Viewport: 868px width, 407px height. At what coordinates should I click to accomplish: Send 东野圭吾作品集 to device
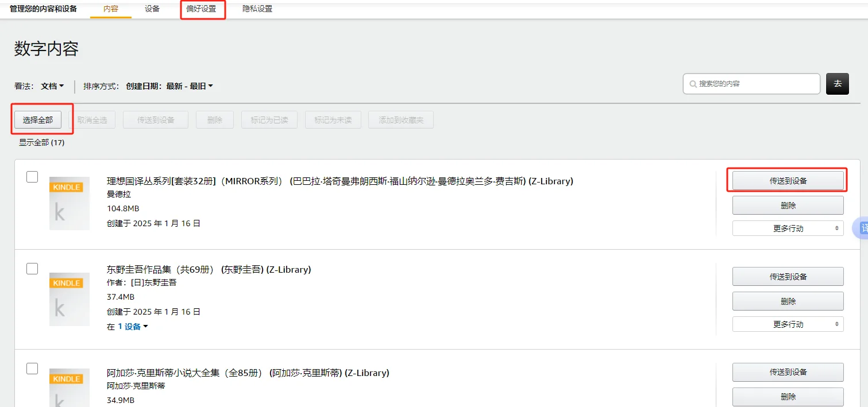pyautogui.click(x=788, y=276)
